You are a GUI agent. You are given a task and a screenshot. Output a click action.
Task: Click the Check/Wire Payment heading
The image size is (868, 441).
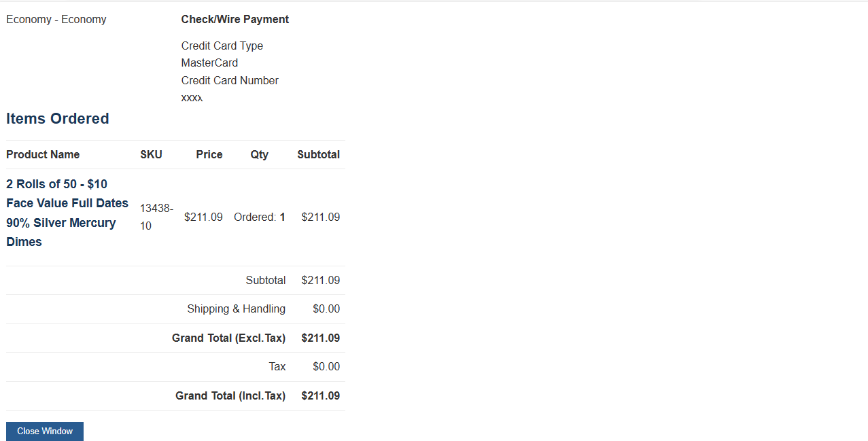pos(235,19)
